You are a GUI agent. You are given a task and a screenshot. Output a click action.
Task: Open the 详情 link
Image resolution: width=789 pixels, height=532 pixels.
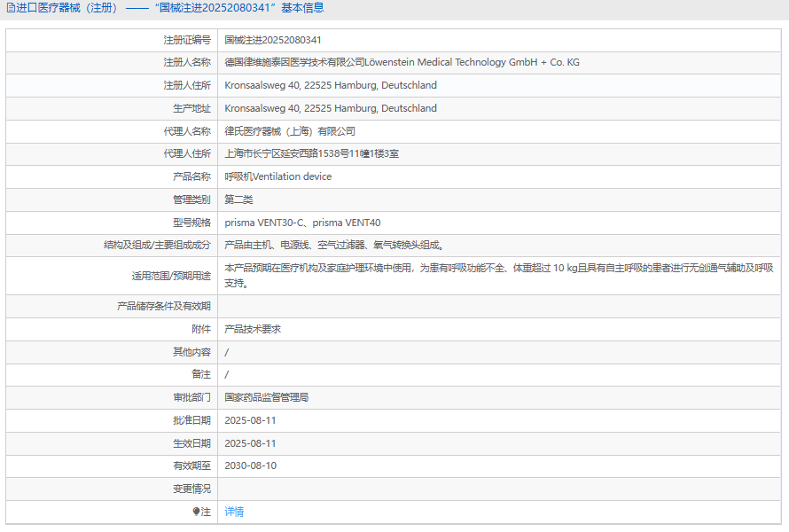234,512
